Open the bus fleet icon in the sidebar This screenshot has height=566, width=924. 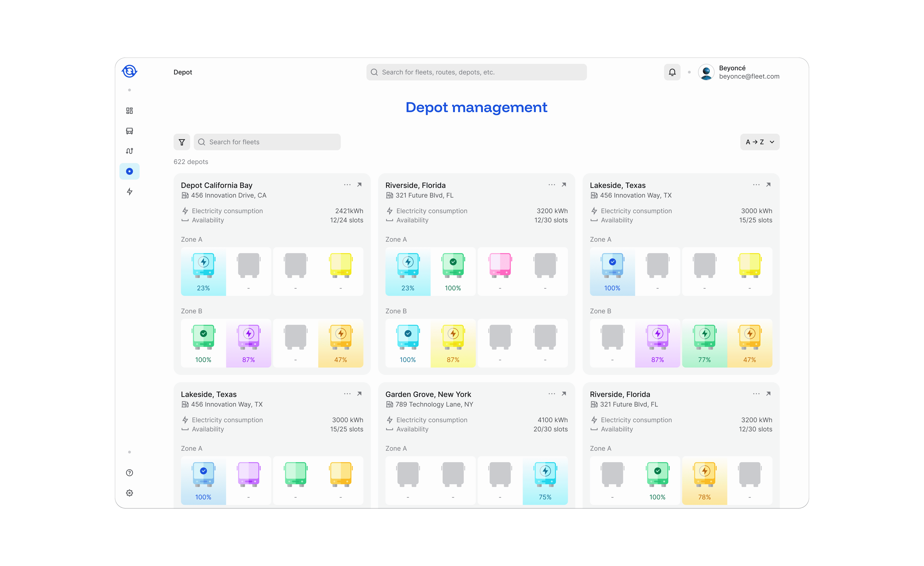click(129, 131)
